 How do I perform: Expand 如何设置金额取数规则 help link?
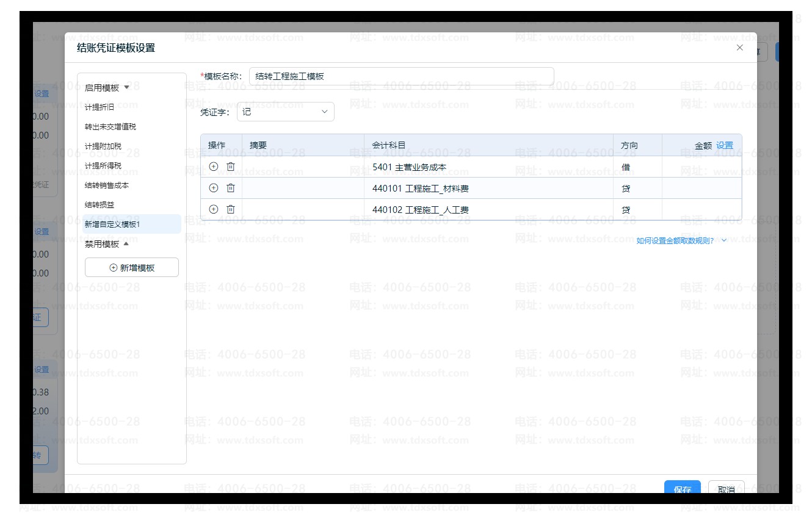[681, 240]
